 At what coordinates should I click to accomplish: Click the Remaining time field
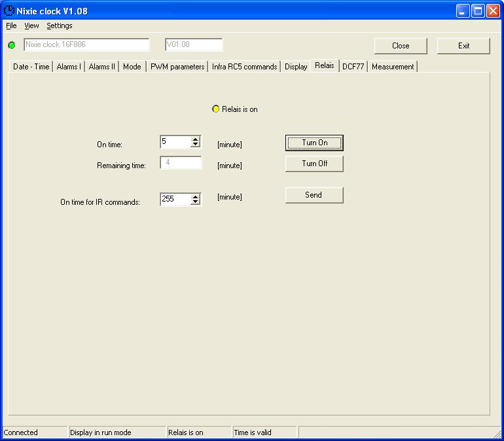(181, 162)
